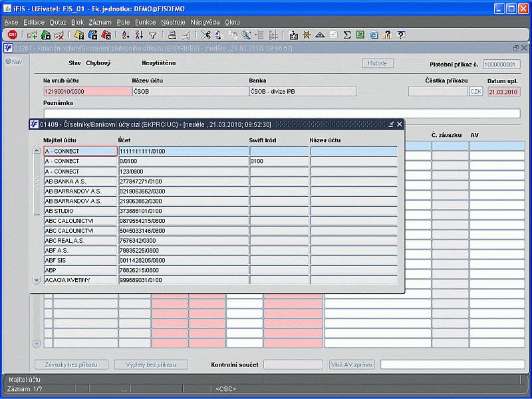The image size is (532, 399).
Task: Click the house icon next to new record
Action: coord(45,35)
